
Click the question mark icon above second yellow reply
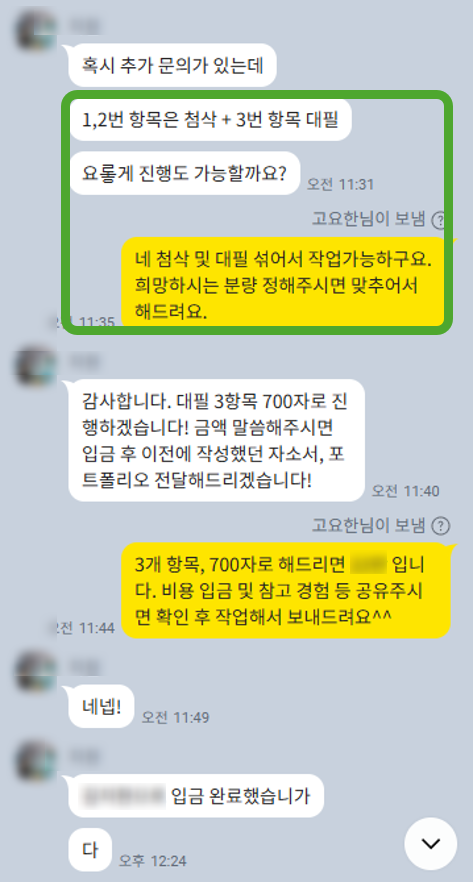(x=440, y=526)
